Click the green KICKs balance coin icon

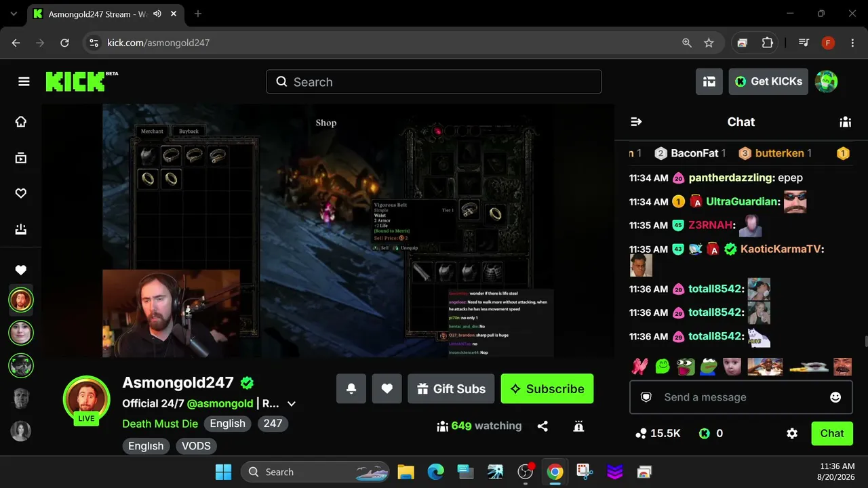tap(705, 434)
